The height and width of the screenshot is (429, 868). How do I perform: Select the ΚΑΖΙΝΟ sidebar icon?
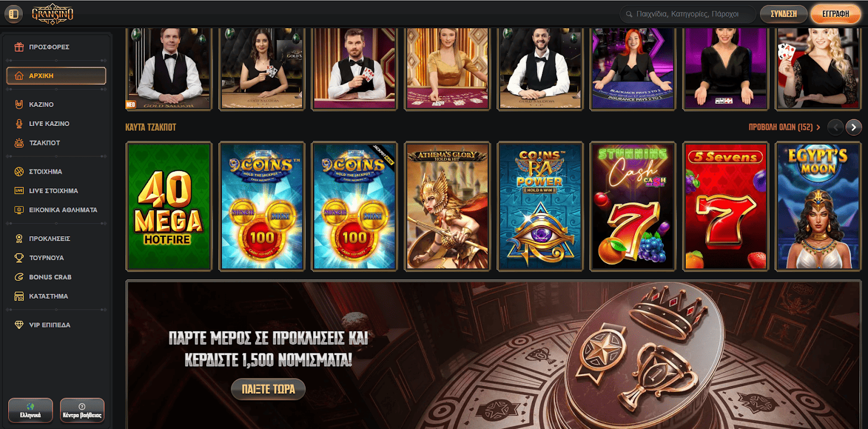click(x=19, y=104)
